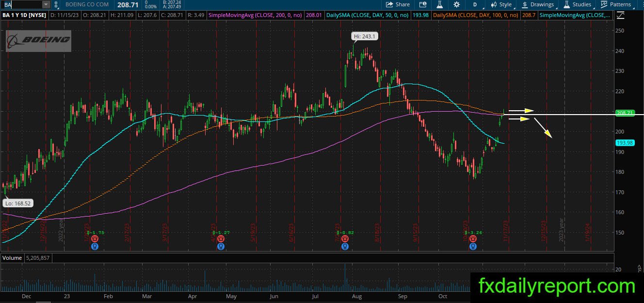Click the Lo: 168.52 price bubble
The image size is (644, 303).
click(x=18, y=203)
